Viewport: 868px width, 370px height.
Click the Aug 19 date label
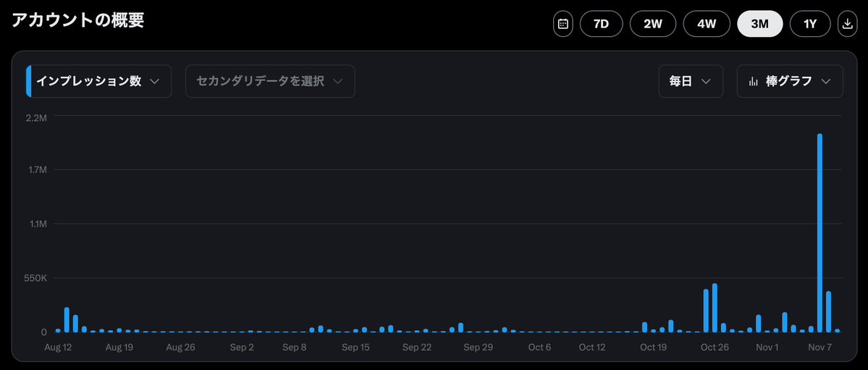tap(119, 348)
